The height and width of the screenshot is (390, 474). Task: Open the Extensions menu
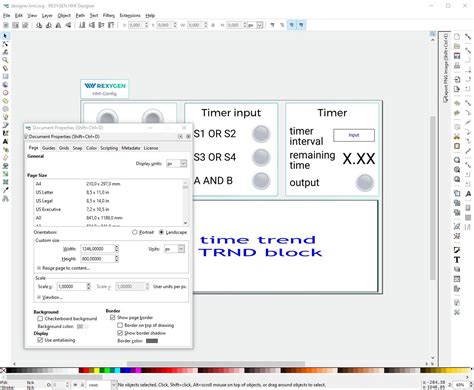pyautogui.click(x=130, y=15)
